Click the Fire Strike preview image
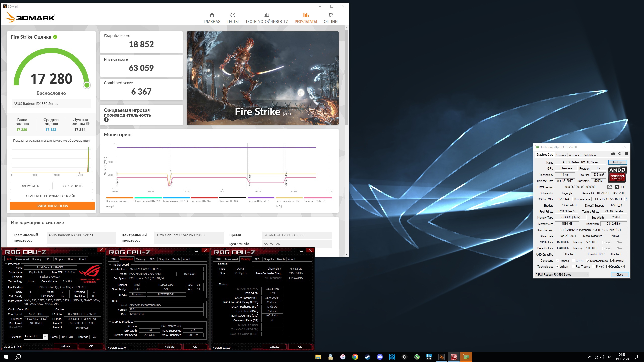 pos(263,78)
